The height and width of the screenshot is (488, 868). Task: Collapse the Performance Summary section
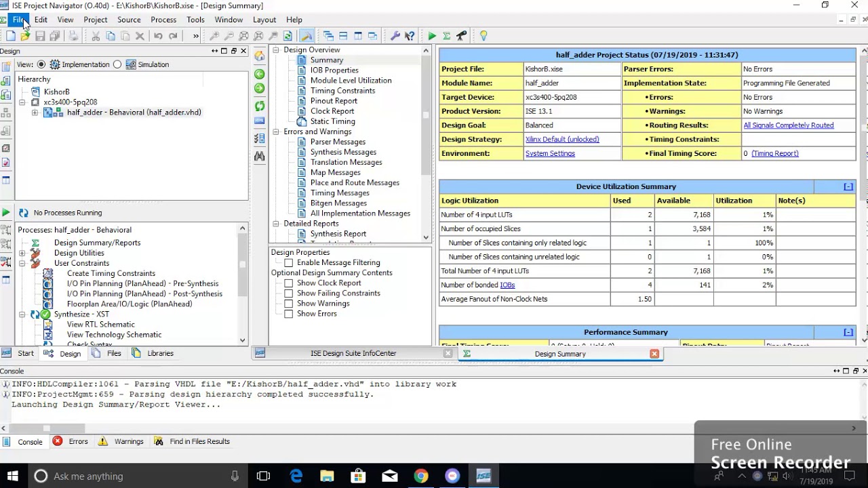(848, 332)
